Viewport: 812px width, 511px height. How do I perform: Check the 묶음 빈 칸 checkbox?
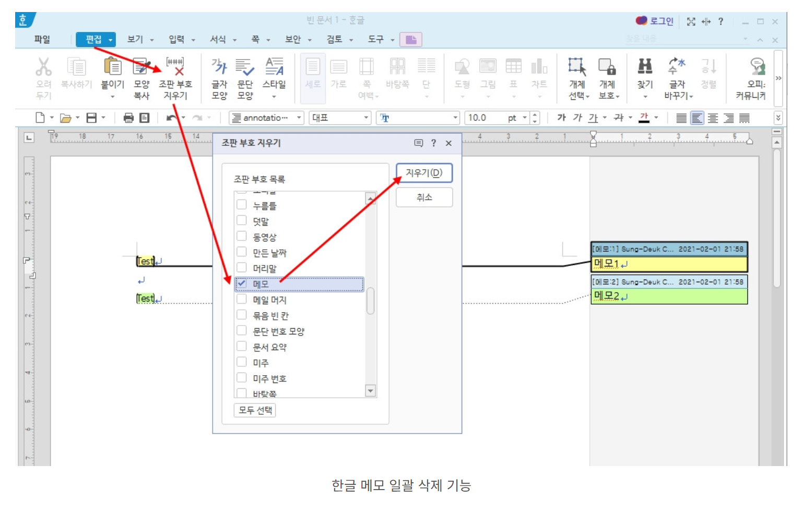[241, 315]
